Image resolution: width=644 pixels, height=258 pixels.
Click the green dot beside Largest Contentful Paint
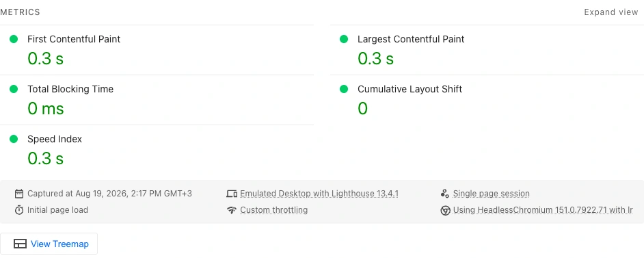344,39
